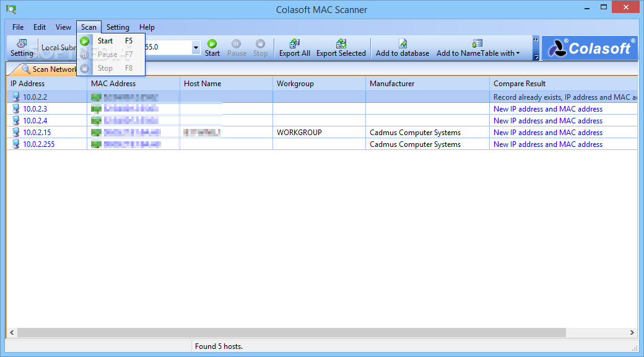Click the subnet address input field
This screenshot has width=644, height=357.
(x=167, y=47)
